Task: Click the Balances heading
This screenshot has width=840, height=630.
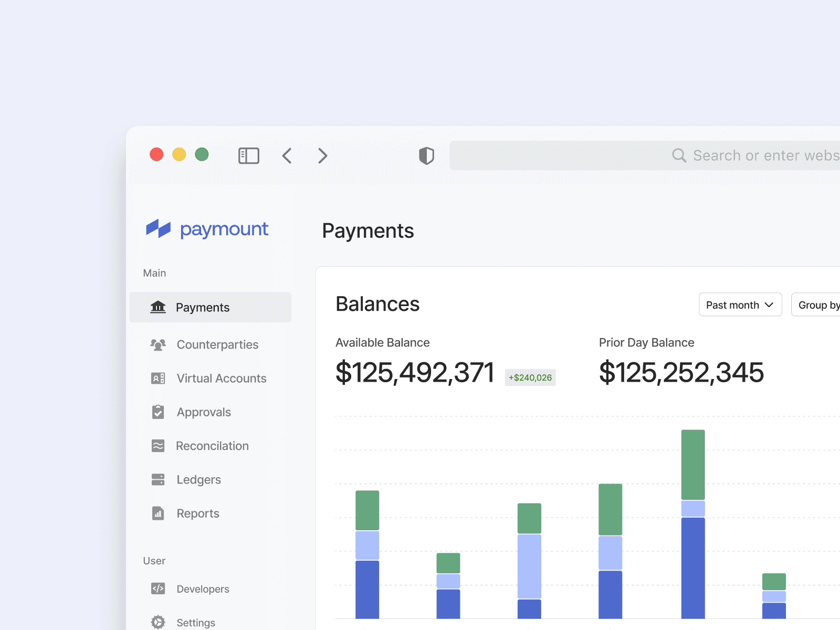Action: pyautogui.click(x=377, y=304)
